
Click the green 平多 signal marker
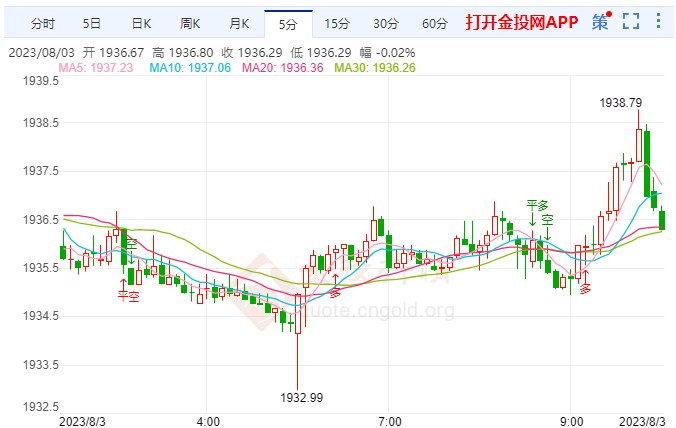(537, 205)
